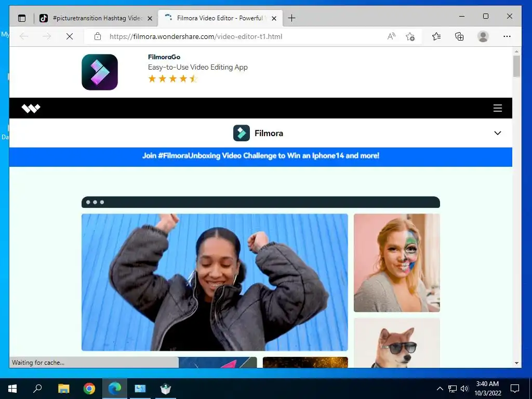
Task: Click the Filmora product logo
Action: [x=258, y=133]
